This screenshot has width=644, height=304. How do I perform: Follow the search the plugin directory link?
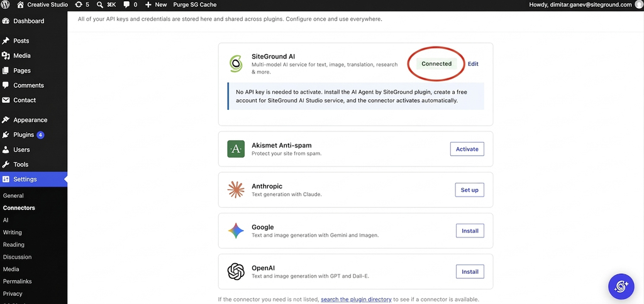coord(356,300)
